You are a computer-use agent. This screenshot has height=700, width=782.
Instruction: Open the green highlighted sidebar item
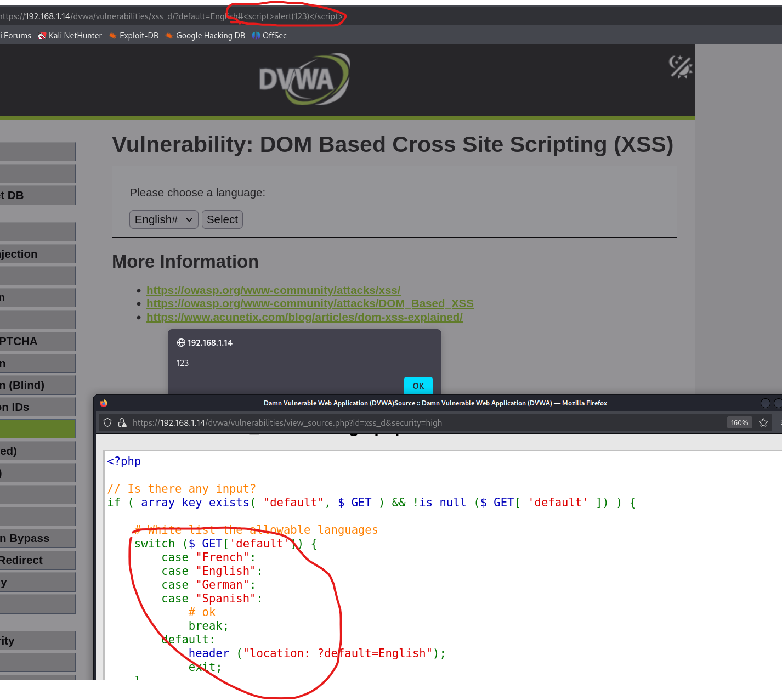tap(37, 428)
